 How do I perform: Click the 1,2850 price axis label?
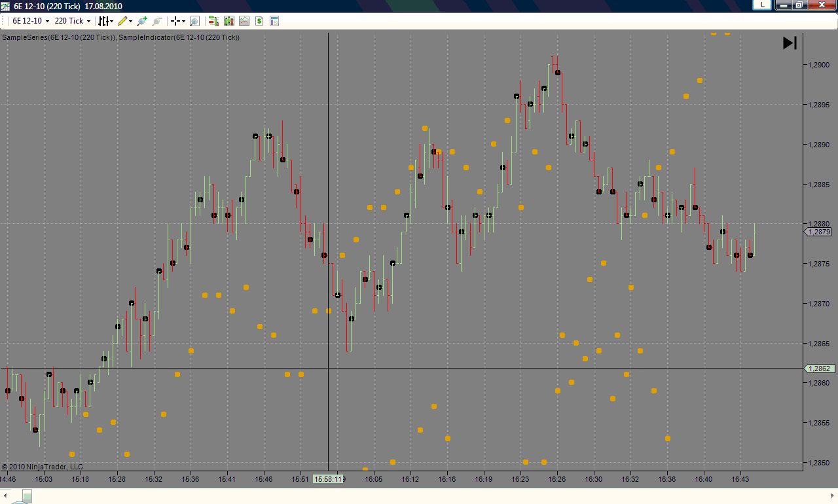(x=819, y=463)
